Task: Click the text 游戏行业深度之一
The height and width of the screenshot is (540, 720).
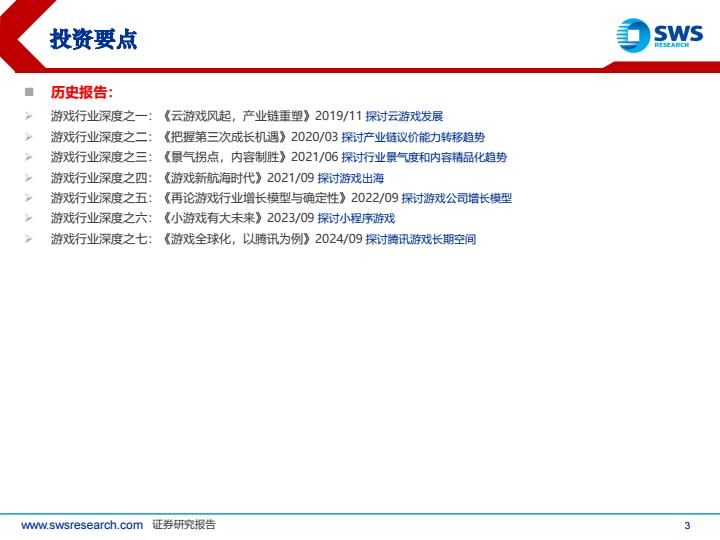Action: 98,116
